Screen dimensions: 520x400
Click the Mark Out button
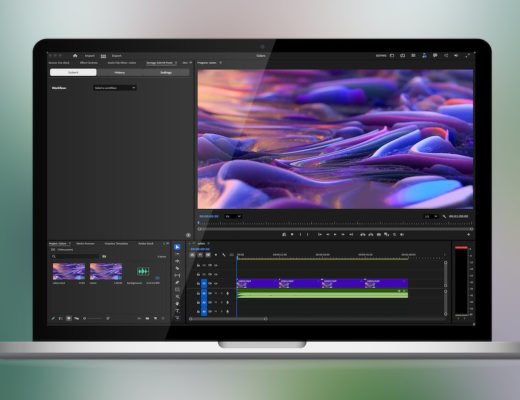(x=308, y=235)
